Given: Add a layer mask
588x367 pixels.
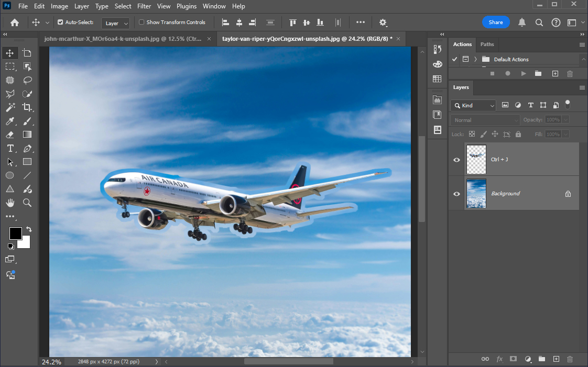Looking at the screenshot, I should pos(514,359).
